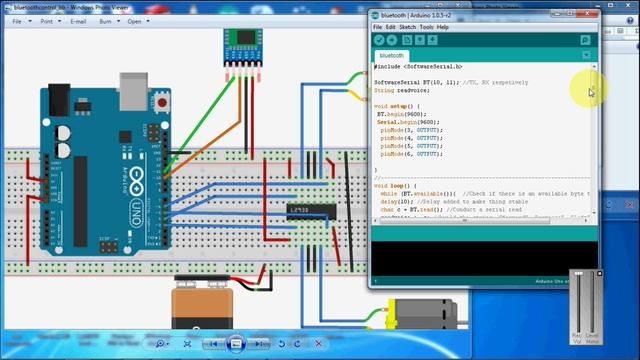Viewport: 640px width, 360px height.
Task: Save the sketch with the down-arrow icon
Action: pyautogui.click(x=433, y=40)
